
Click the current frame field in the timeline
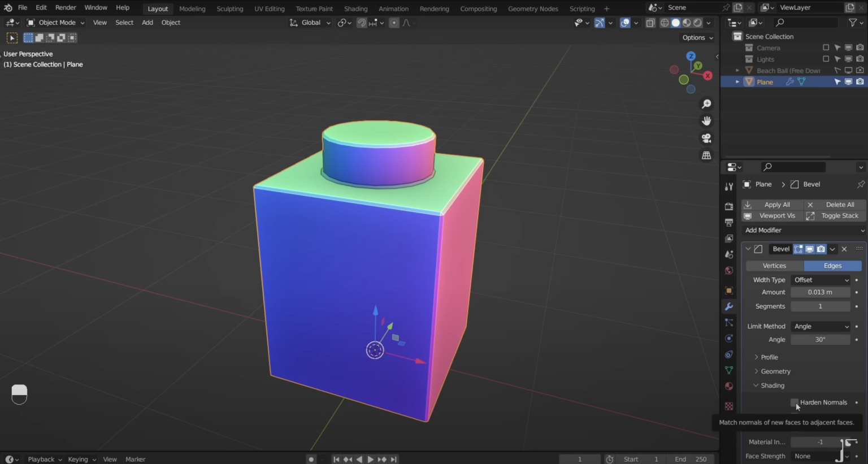579,459
